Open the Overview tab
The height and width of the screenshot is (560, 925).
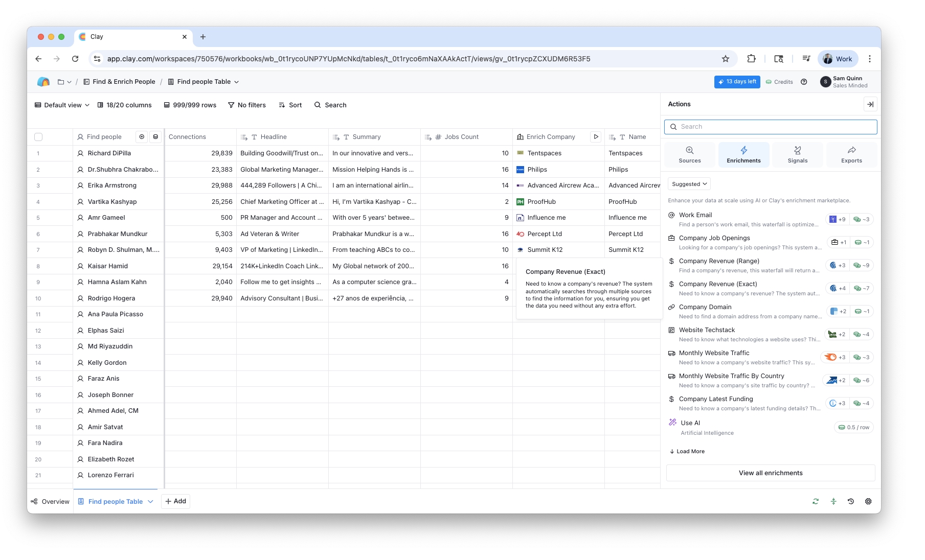[x=50, y=502]
